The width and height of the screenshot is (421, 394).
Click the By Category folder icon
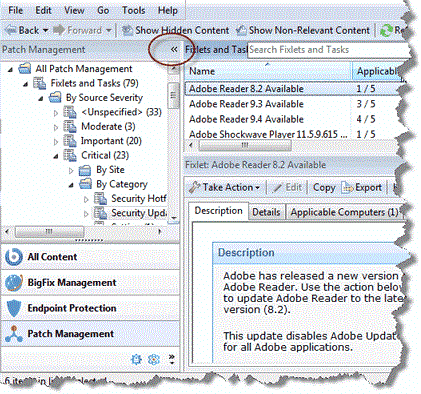(x=85, y=184)
